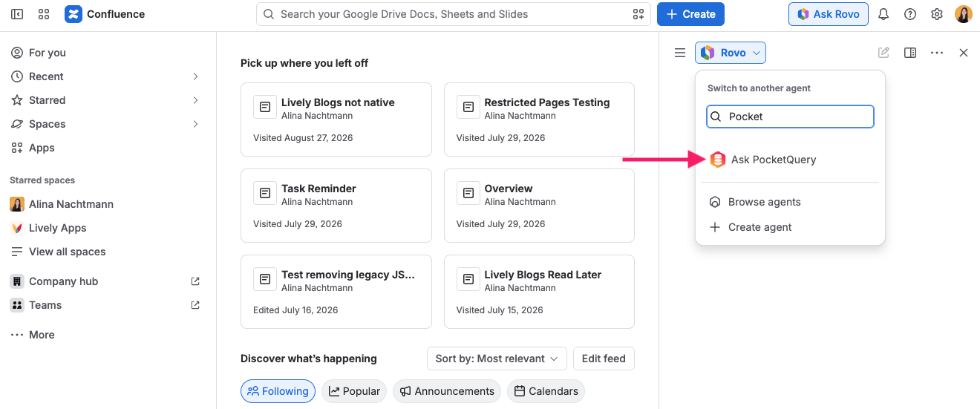Open Rovo panel hamburger menu icon
The height and width of the screenshot is (409, 980).
click(x=679, y=53)
